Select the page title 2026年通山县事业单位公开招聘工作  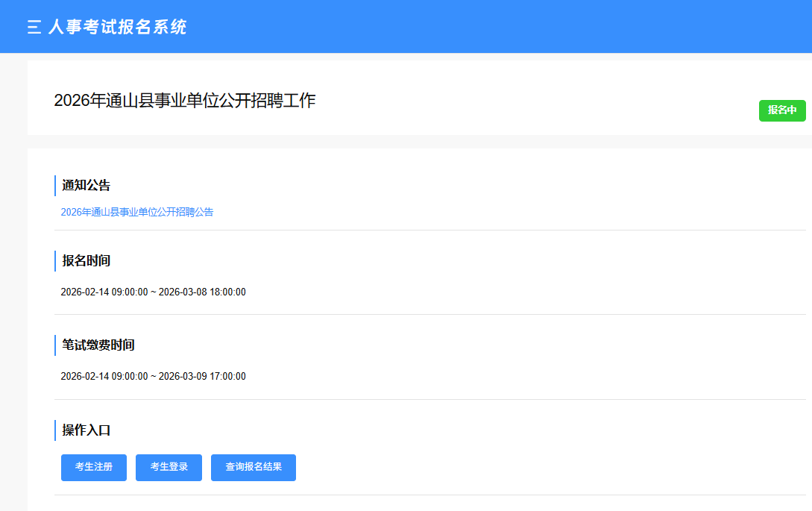[x=185, y=101]
